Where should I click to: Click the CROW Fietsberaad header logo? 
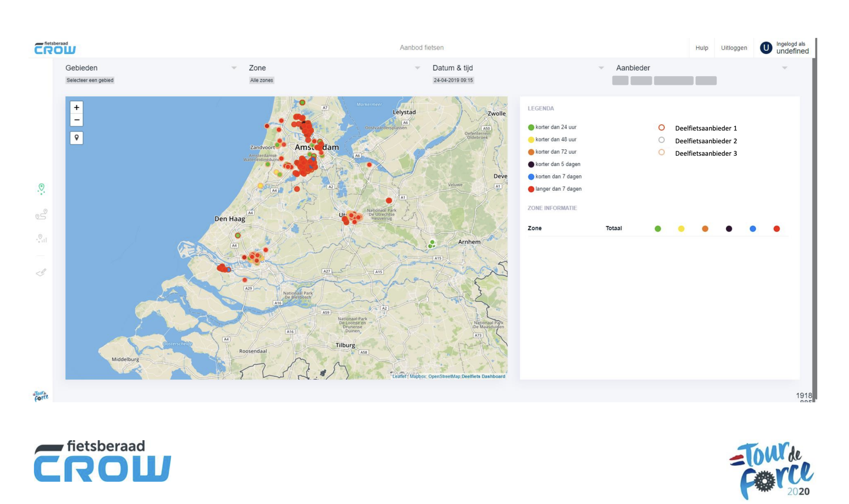[x=55, y=48]
